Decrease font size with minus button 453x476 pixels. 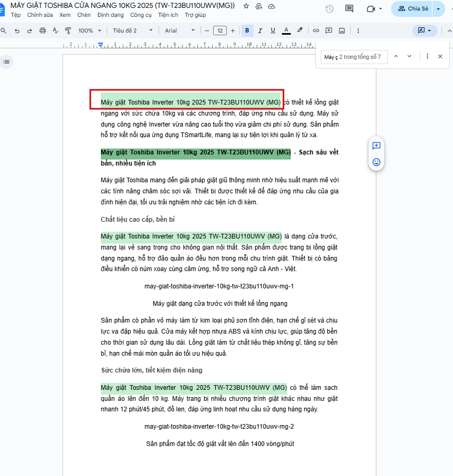(207, 30)
